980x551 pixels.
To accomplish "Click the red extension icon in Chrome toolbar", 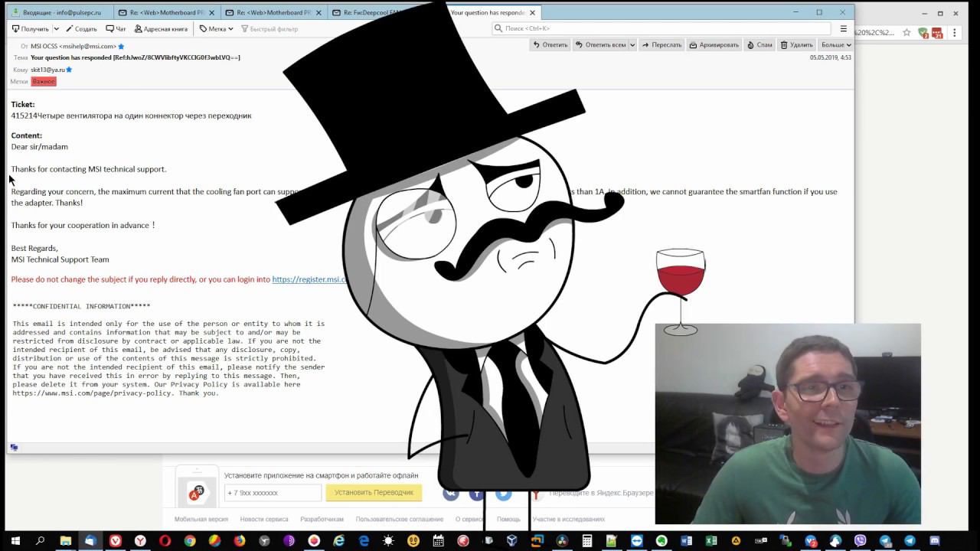I will [x=937, y=33].
